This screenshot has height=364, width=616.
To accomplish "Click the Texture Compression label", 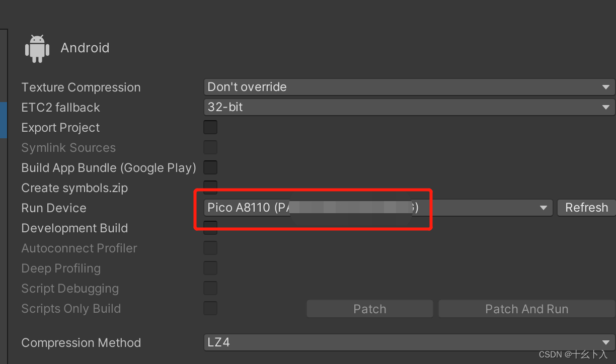I will click(81, 87).
